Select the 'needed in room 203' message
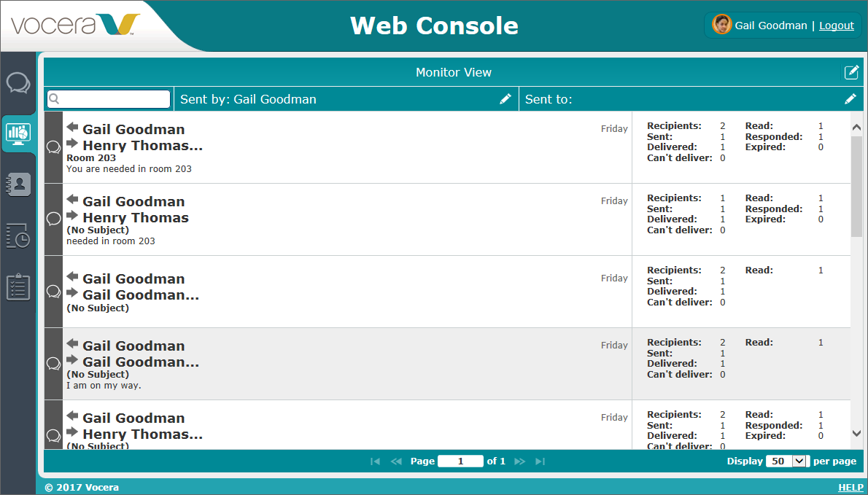The image size is (868, 495). (x=111, y=241)
